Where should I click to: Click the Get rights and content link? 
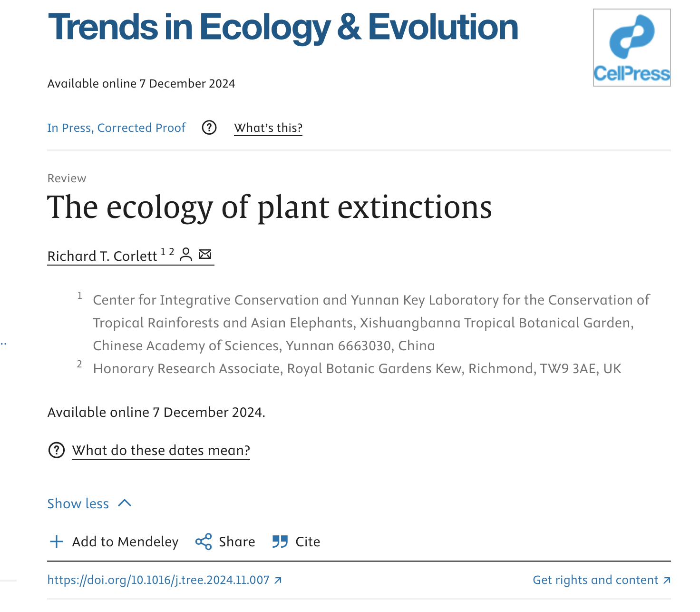coord(595,580)
